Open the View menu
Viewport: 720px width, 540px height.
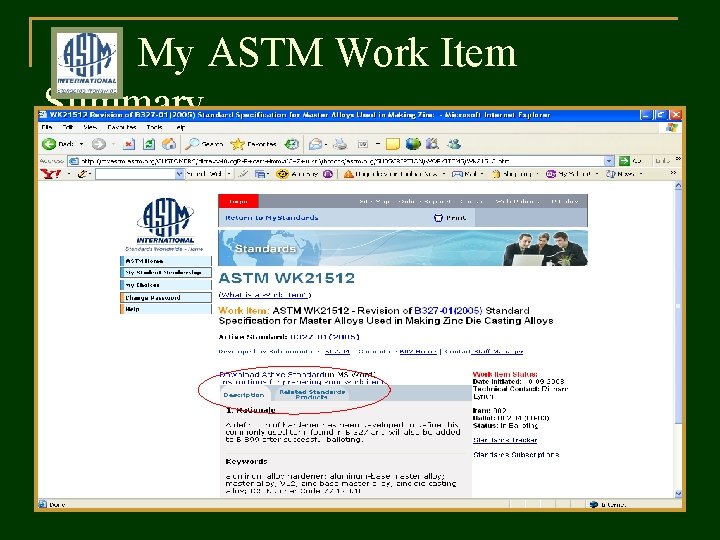(90, 127)
